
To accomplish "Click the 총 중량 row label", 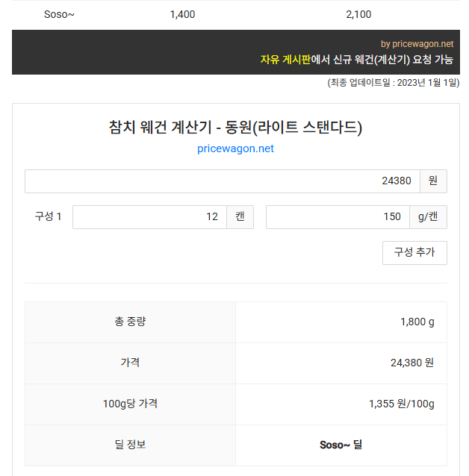I will point(130,322).
